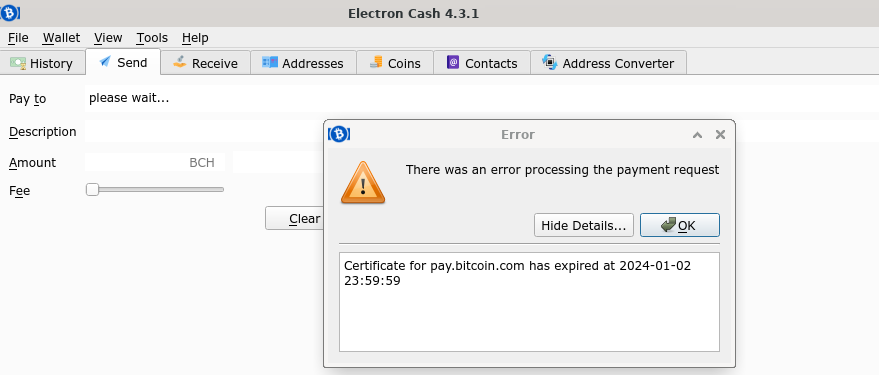The image size is (879, 375).
Task: Click the Pay to input field
Action: [x=482, y=99]
